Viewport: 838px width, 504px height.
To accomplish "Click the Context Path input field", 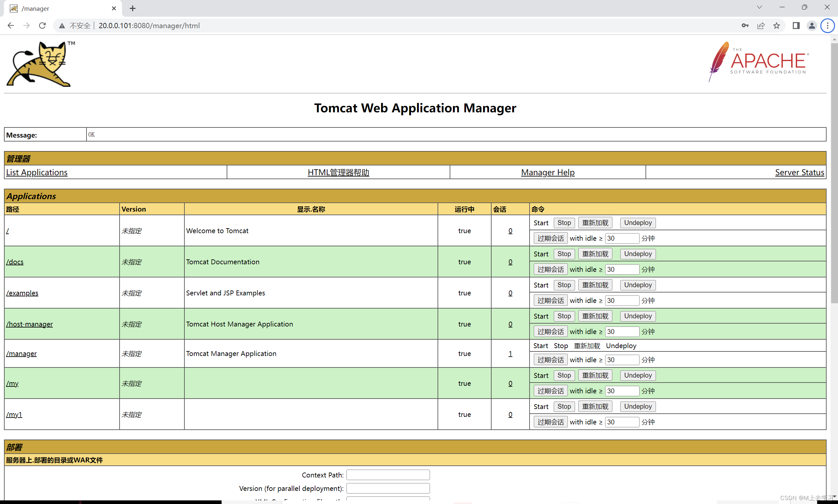I will pos(388,475).
